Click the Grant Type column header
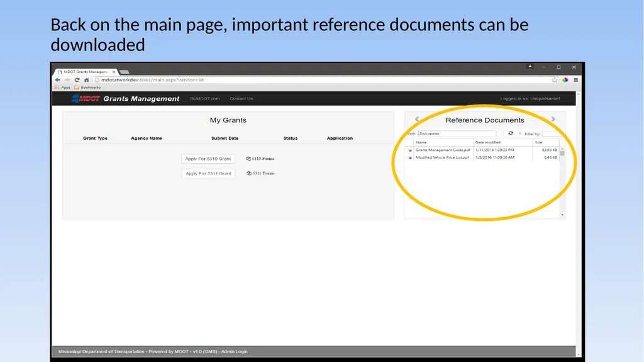Screen dimensions: 644x362 [95, 139]
